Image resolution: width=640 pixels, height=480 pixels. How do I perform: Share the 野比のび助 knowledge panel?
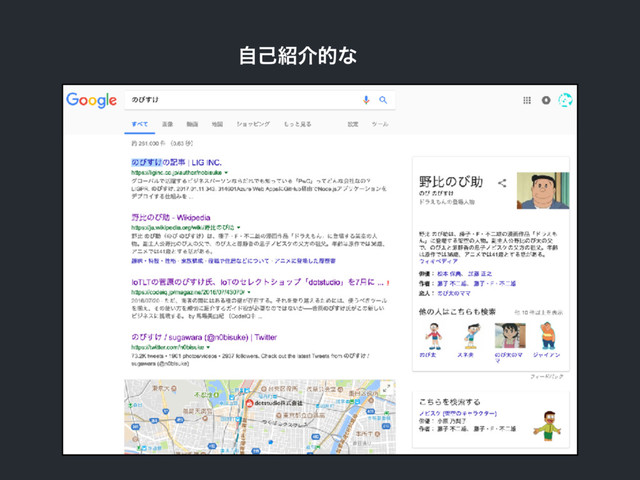pyautogui.click(x=502, y=183)
